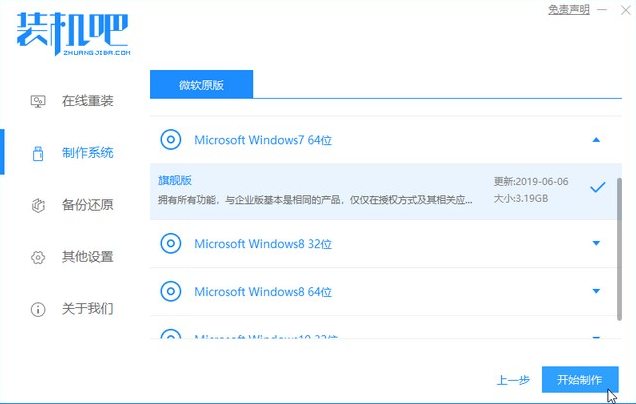
Task: Open the 免责声明 disclaimer link
Action: [566, 9]
